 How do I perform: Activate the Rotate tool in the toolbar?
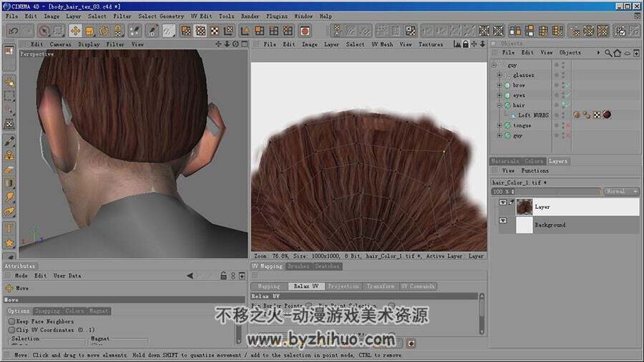pos(104,31)
